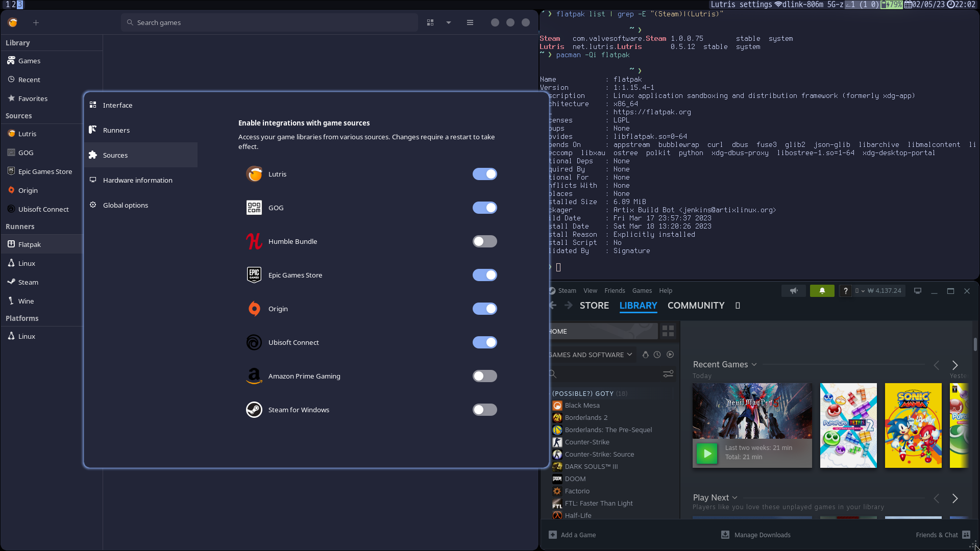Screen dimensions: 980x551
Task: Click the Steam notifications bell icon
Action: pyautogui.click(x=822, y=291)
